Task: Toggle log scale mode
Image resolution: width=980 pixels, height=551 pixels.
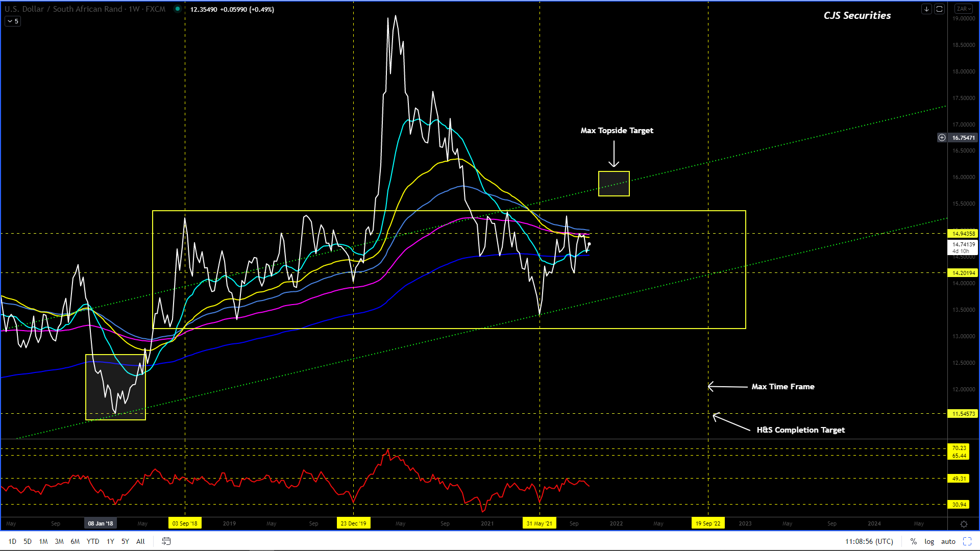Action: tap(929, 541)
